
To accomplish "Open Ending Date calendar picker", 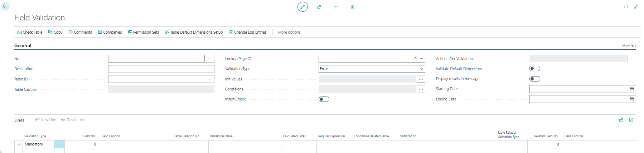I will pos(631,99).
